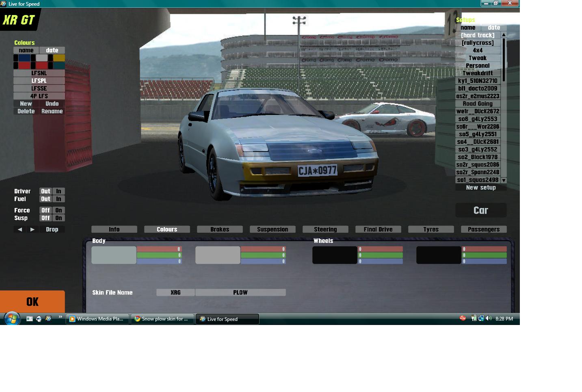Click the Show Desktop quick launch icon

tap(30, 319)
